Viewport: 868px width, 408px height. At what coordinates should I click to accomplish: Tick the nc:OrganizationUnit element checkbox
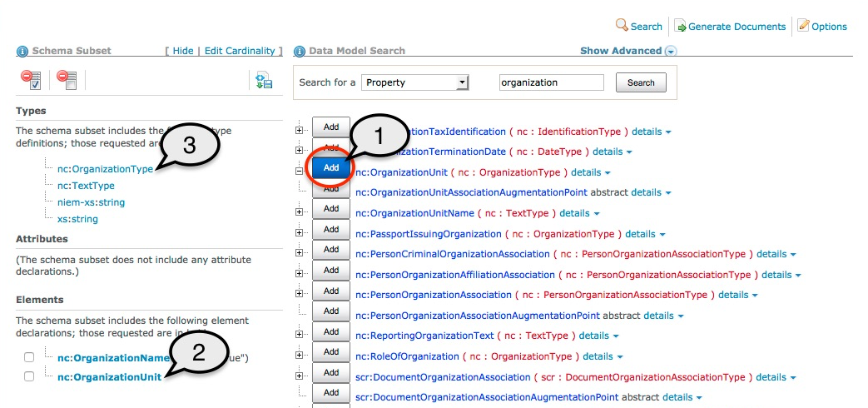(x=30, y=376)
